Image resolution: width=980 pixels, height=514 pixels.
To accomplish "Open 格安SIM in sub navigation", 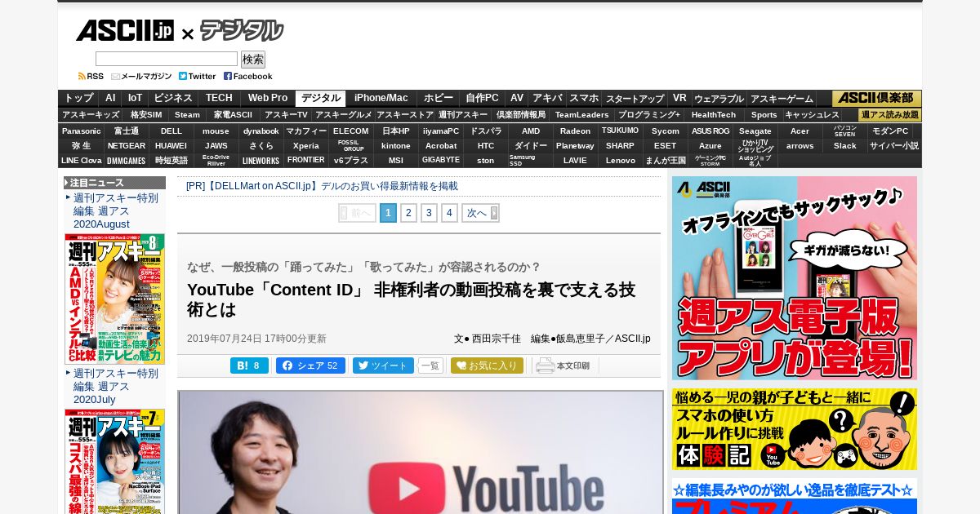I will (146, 115).
